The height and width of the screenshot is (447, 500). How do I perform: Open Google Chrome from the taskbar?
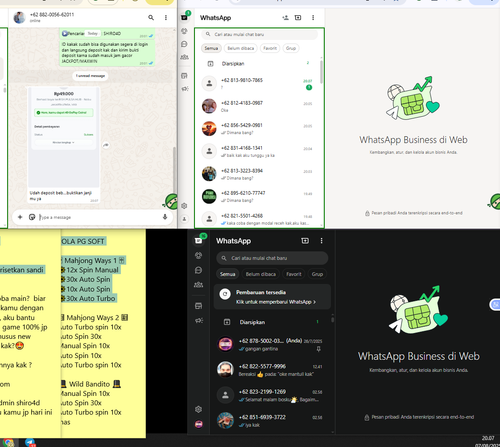point(9,443)
